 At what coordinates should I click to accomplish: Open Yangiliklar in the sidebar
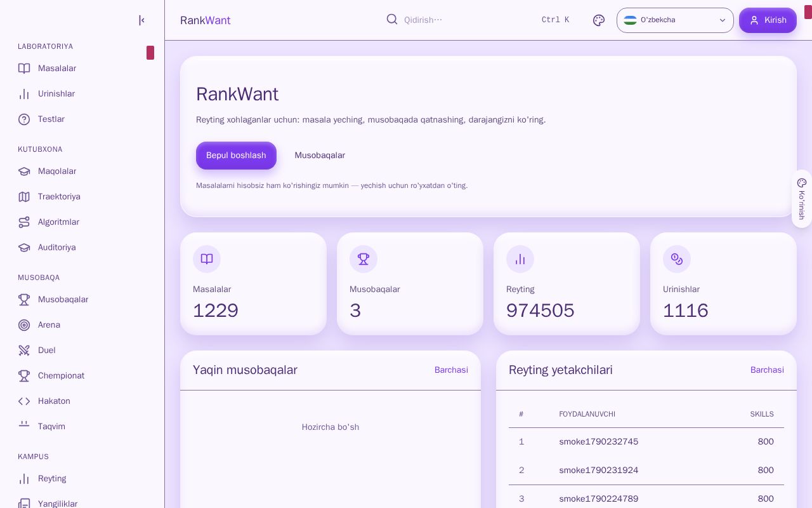coord(82,504)
